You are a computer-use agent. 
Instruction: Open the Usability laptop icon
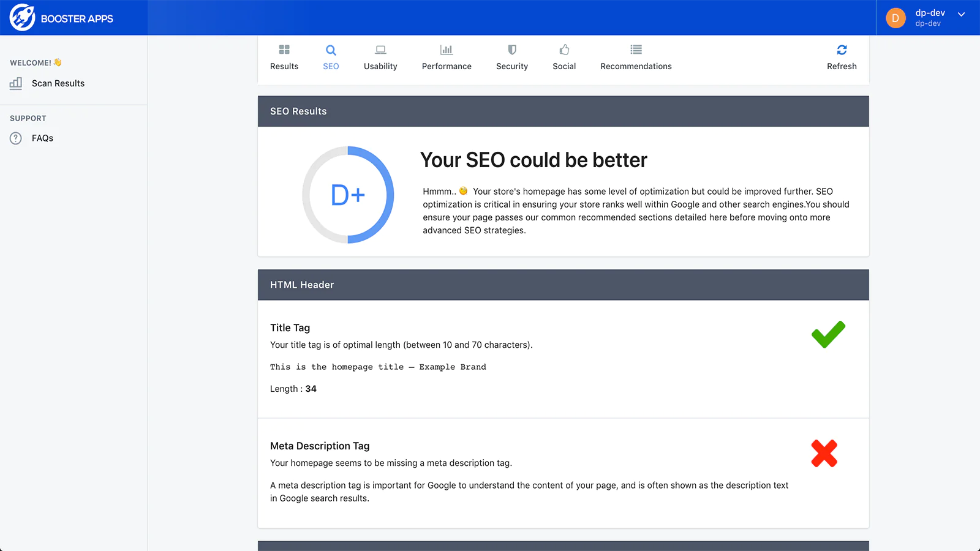pos(380,50)
